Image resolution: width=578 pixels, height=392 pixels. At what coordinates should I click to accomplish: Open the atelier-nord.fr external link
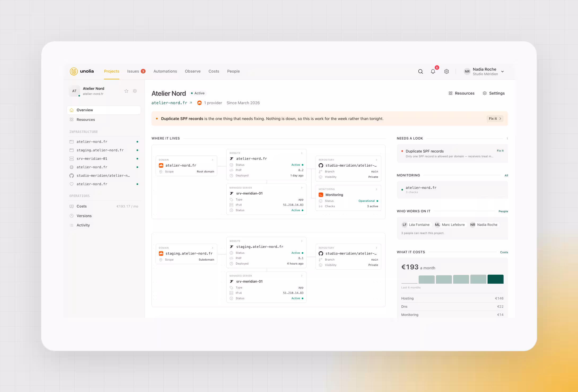click(x=172, y=103)
